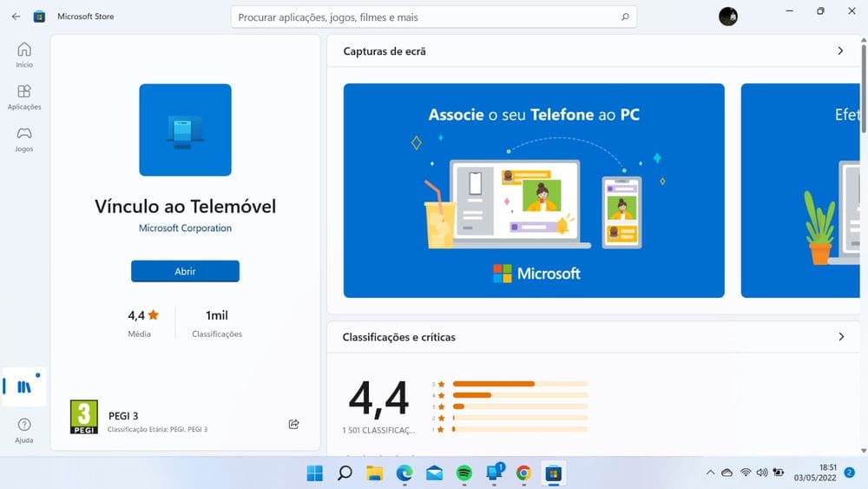
Task: Click the 1mil Classificações count
Action: tap(217, 322)
